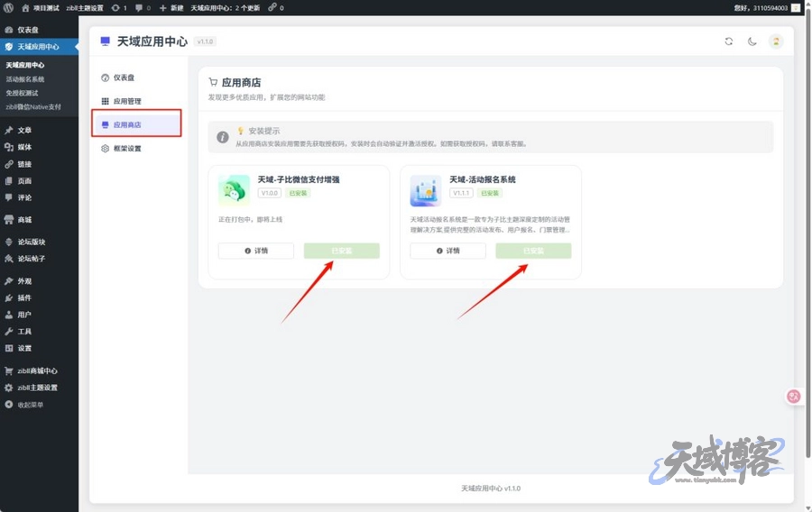The width and height of the screenshot is (812, 512).
Task: Open zibll商城中心 in sidebar
Action: point(39,370)
